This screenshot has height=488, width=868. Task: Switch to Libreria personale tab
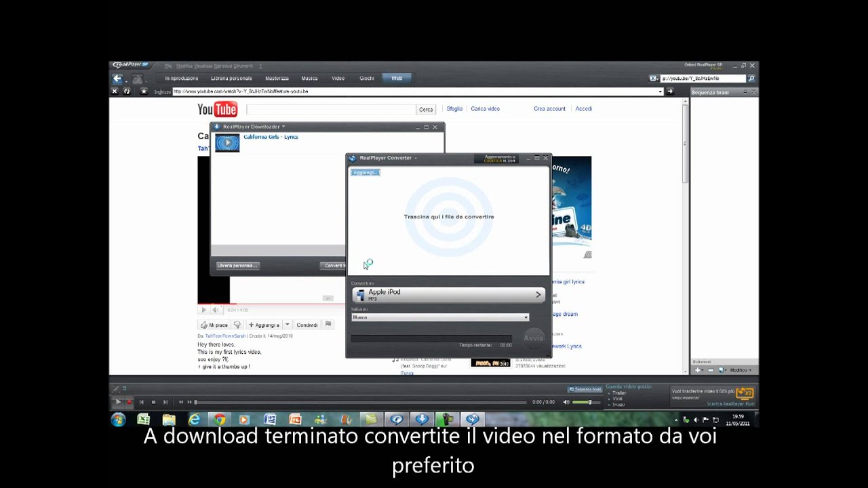point(231,79)
